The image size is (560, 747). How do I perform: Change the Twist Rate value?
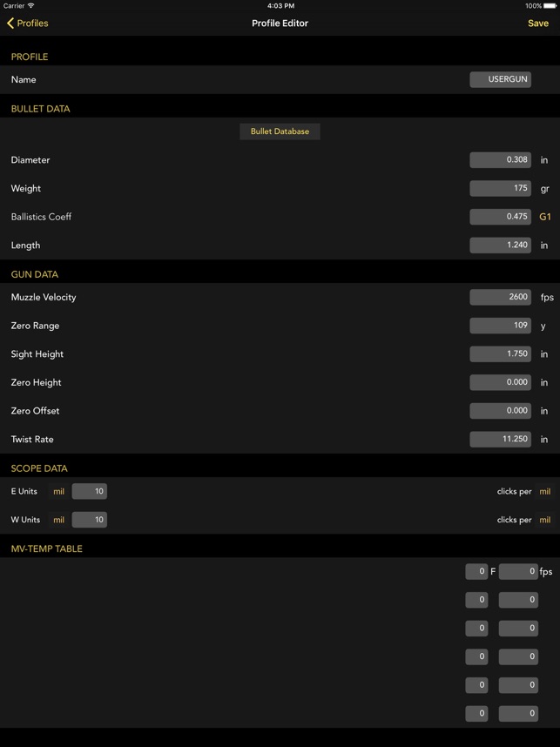point(500,439)
